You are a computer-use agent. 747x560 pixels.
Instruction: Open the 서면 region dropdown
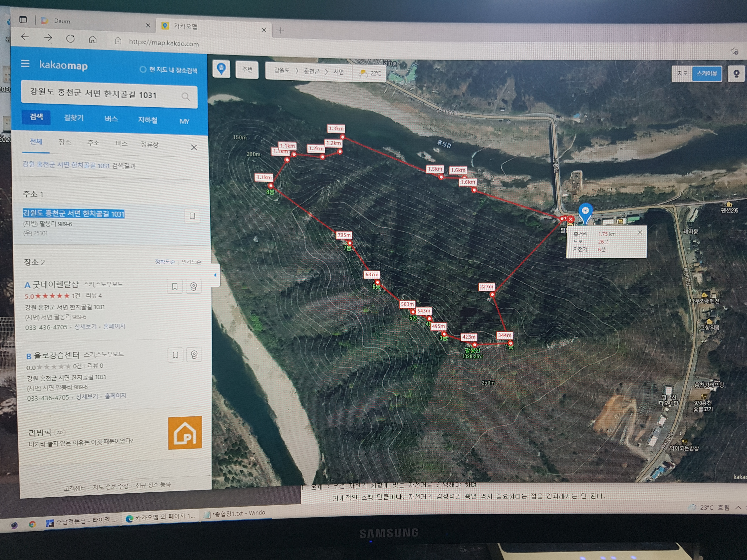coord(338,72)
